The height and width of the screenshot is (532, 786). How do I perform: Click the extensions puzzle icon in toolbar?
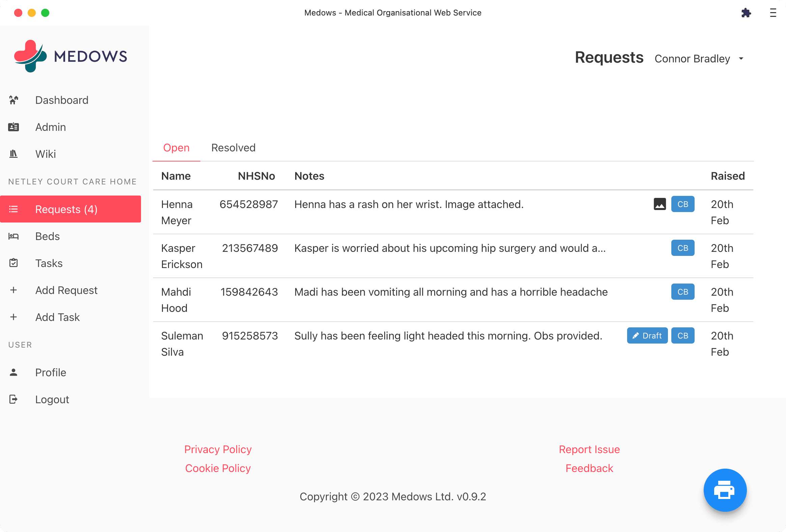coord(746,12)
